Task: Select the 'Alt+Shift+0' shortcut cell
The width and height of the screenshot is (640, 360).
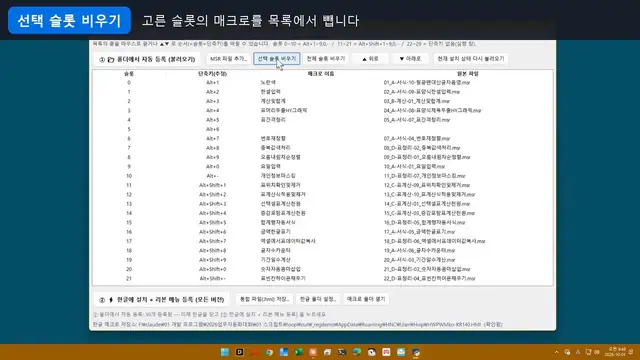Action: [212, 269]
